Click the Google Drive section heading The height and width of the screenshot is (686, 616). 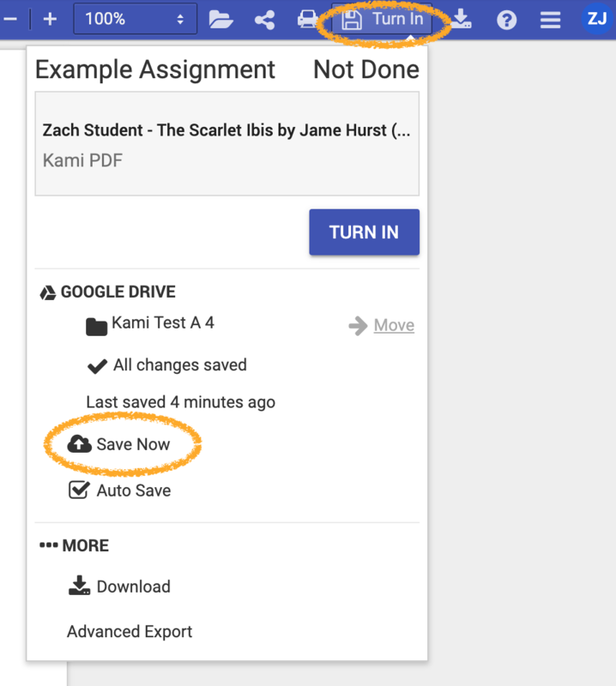point(118,292)
